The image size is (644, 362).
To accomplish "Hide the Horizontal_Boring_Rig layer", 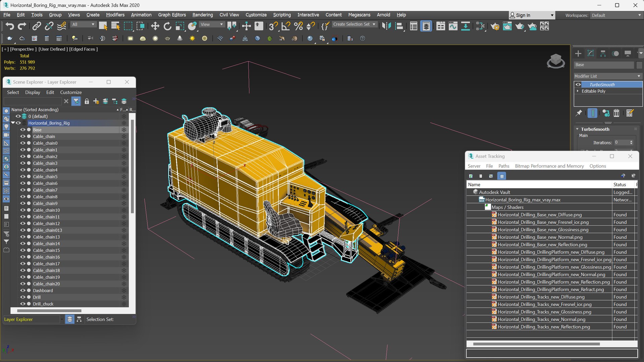I will (18, 123).
